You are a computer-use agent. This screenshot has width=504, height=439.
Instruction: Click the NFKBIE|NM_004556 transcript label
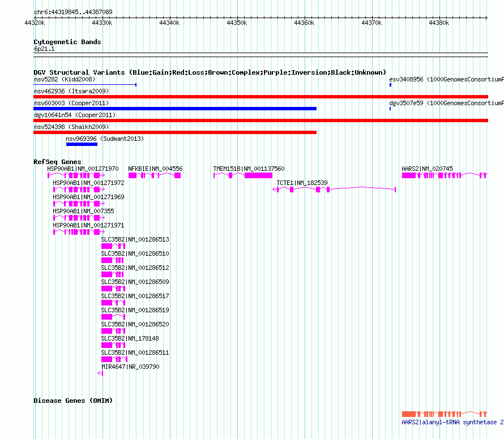pos(155,169)
